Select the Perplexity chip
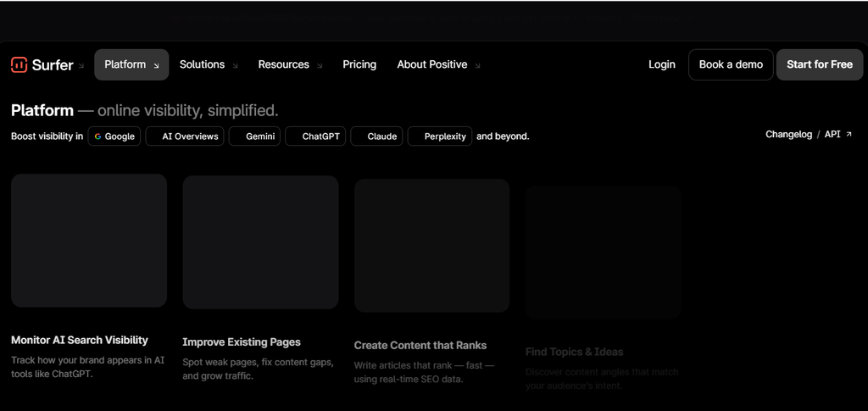This screenshot has width=868, height=411. point(440,136)
